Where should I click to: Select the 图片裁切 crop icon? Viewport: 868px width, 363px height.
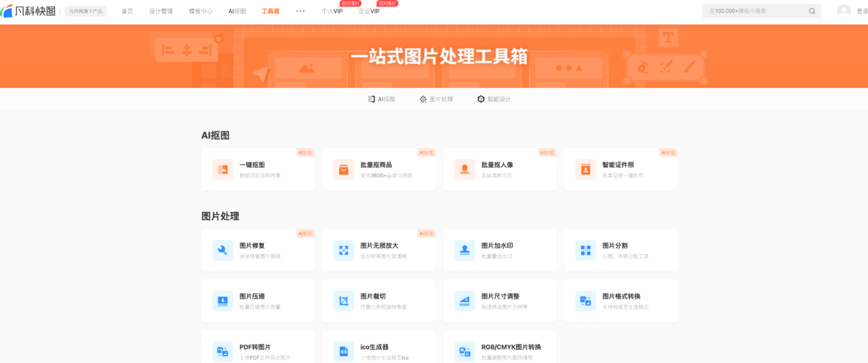[x=344, y=301]
